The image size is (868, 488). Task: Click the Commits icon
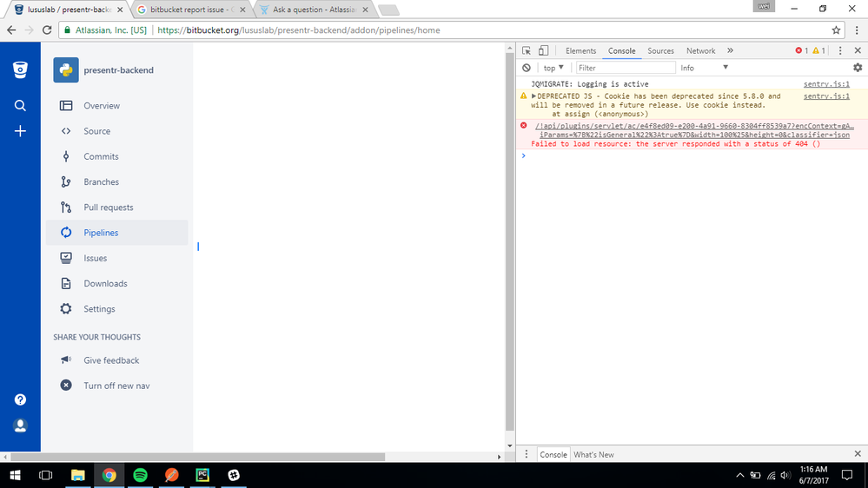(66, 156)
